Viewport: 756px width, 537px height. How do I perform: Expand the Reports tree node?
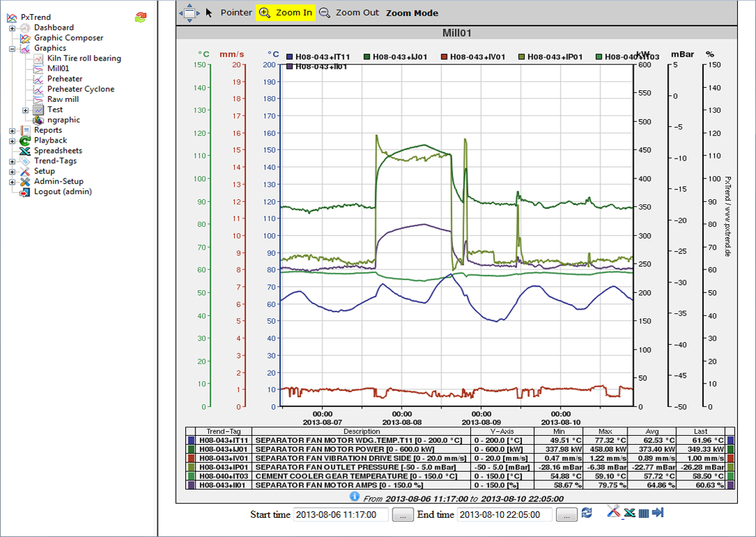(x=12, y=130)
